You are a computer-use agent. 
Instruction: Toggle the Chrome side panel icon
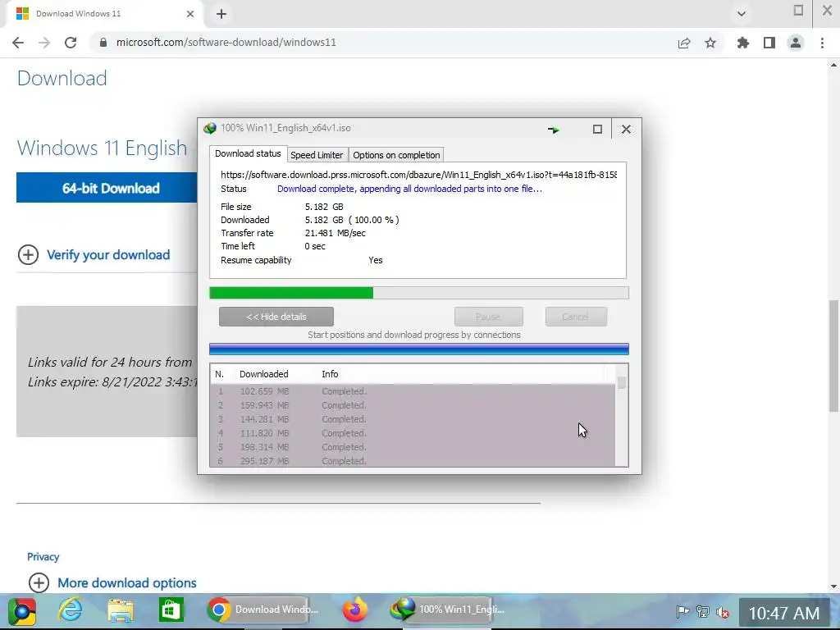(769, 43)
